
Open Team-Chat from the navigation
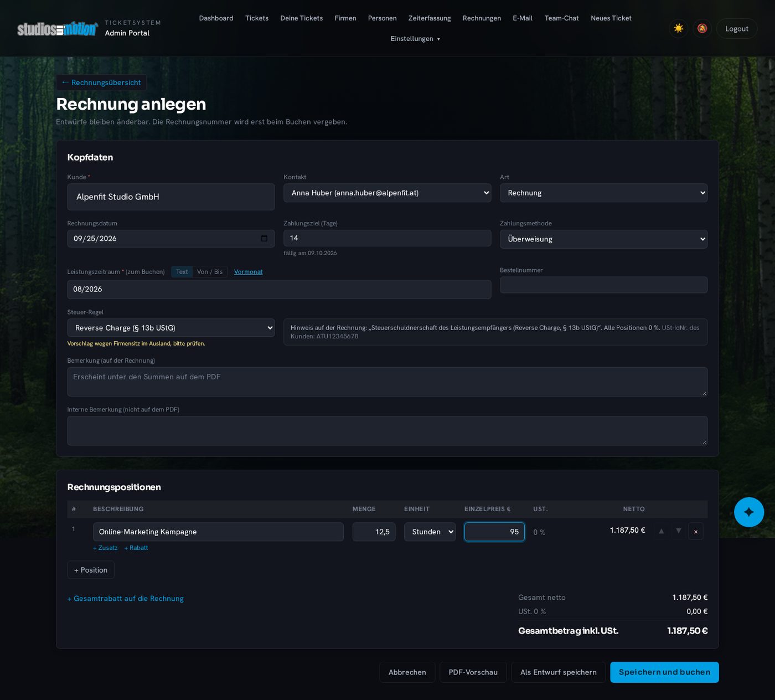(x=561, y=18)
